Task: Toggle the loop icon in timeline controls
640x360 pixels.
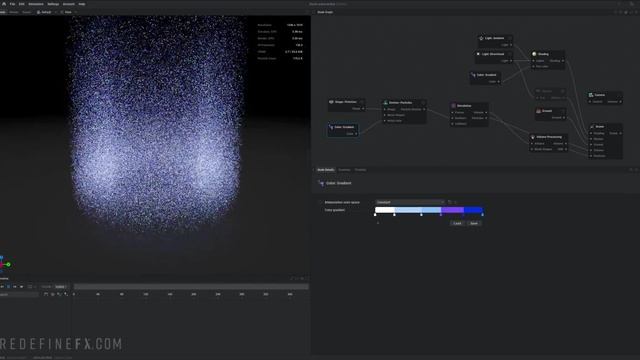Action: [30, 287]
